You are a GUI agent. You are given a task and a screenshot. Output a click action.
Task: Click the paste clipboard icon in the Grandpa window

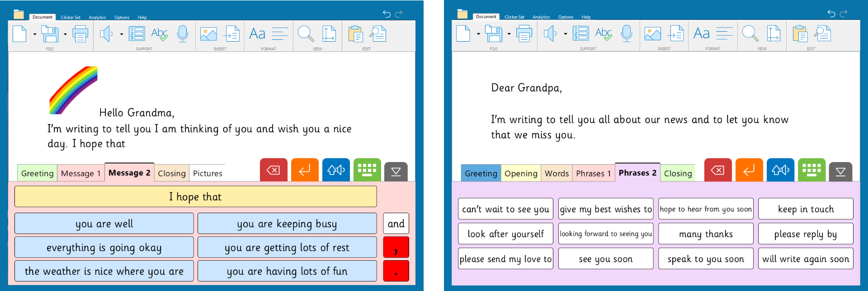coord(800,34)
